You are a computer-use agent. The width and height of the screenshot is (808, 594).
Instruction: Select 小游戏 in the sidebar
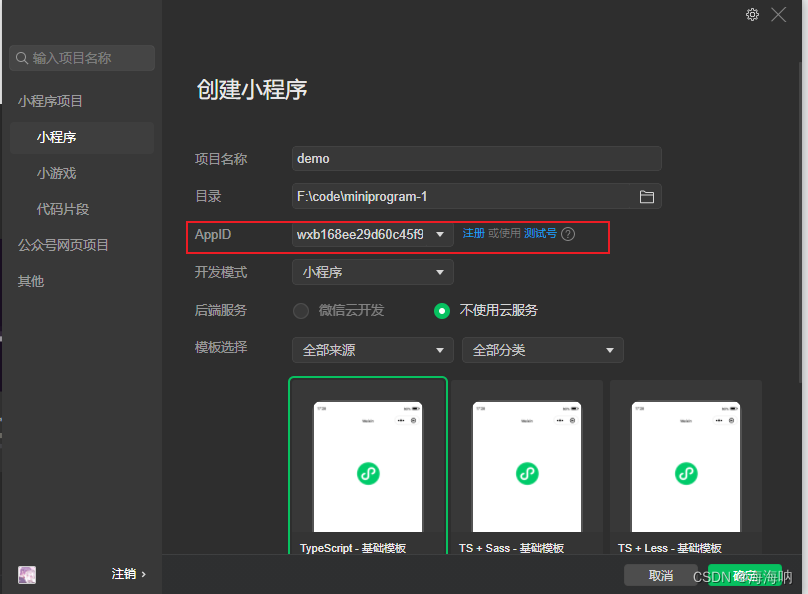(x=56, y=173)
